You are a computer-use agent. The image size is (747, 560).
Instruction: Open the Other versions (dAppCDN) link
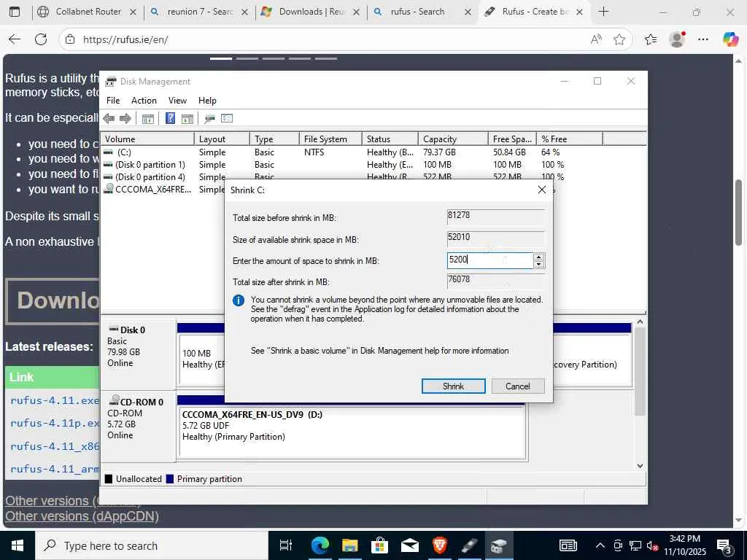pos(82,516)
